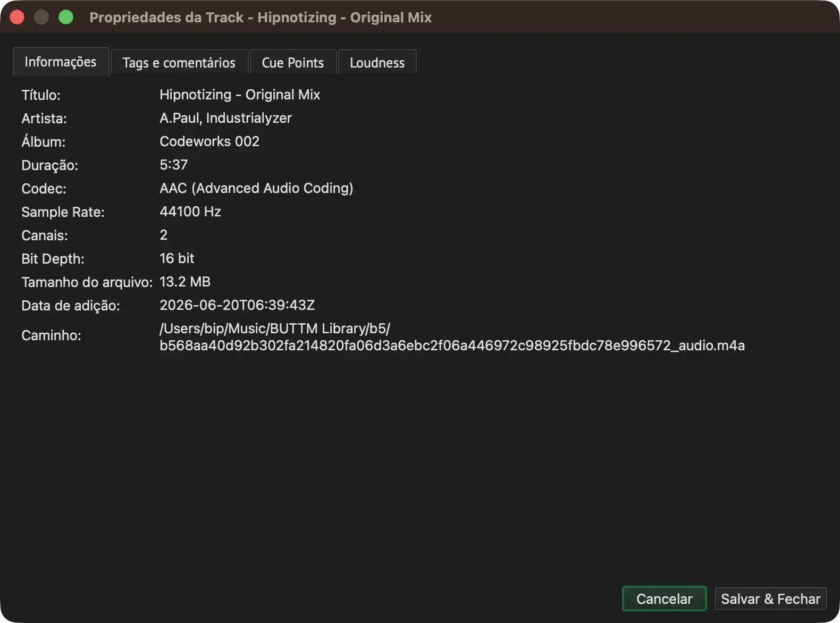Image resolution: width=840 pixels, height=623 pixels.
Task: Click the Caminho: label
Action: (52, 335)
